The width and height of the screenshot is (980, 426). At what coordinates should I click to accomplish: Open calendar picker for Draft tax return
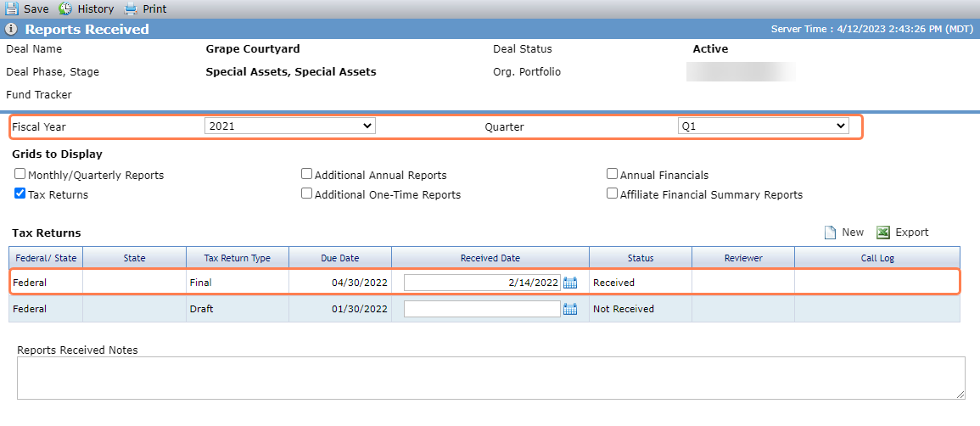(570, 309)
